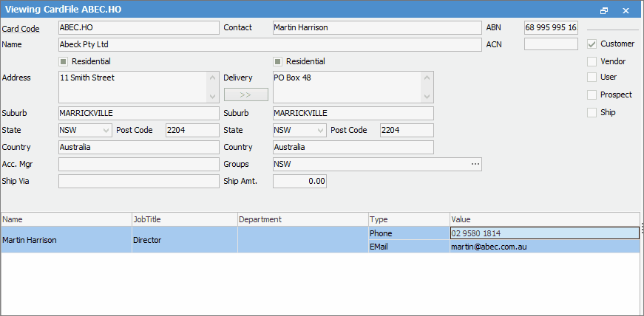Click the JobTitle column header

184,219
